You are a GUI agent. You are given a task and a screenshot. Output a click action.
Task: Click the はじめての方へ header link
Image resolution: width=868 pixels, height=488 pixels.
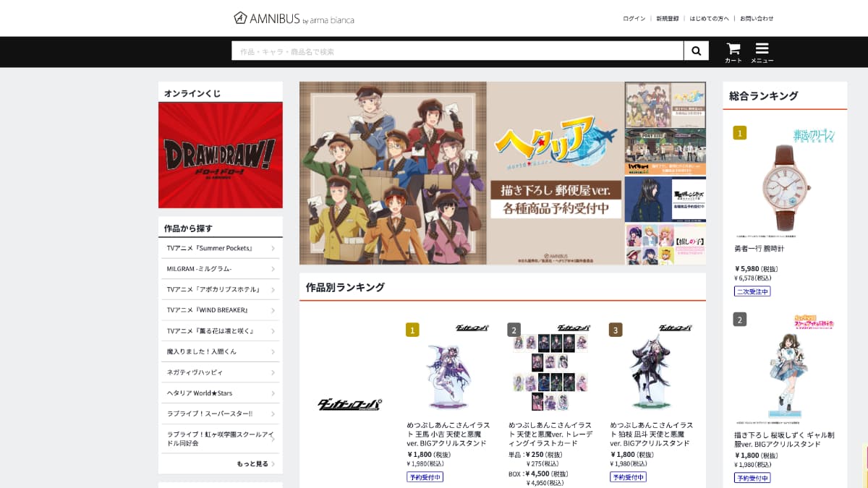point(709,19)
